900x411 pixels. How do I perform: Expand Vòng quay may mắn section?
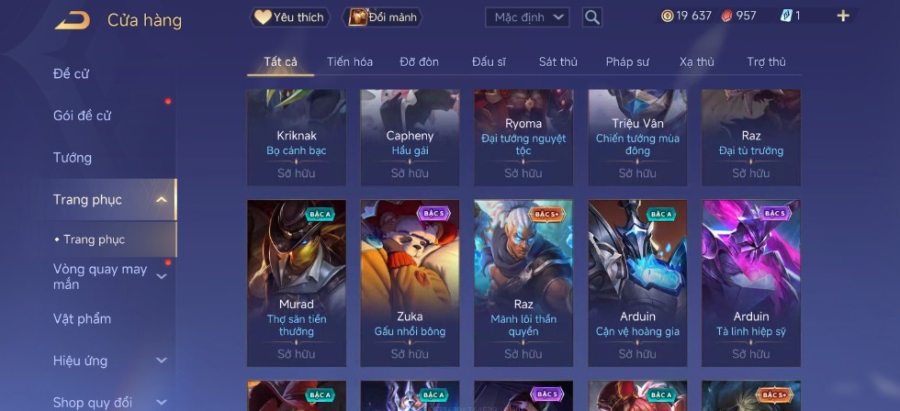click(x=162, y=277)
